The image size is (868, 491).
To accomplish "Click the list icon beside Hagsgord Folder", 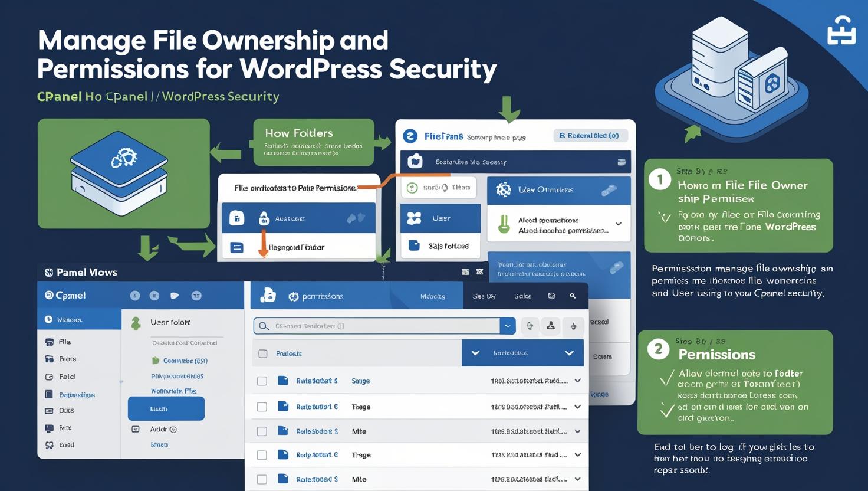I will [x=236, y=247].
